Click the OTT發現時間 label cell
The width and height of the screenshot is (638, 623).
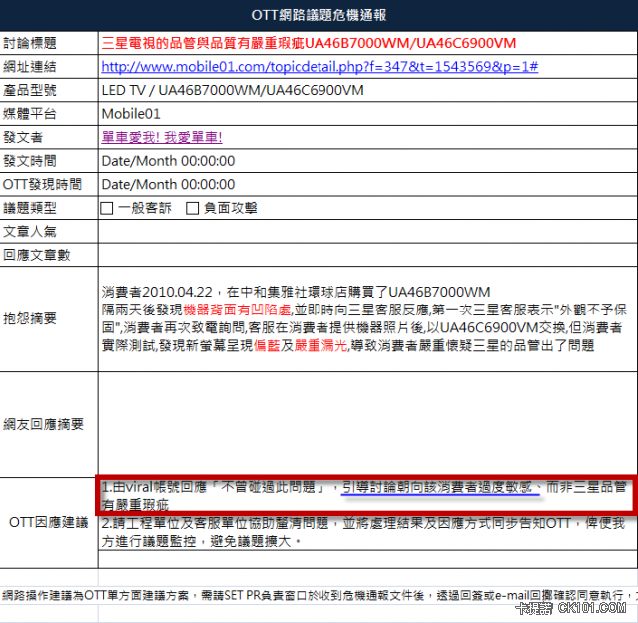49,185
